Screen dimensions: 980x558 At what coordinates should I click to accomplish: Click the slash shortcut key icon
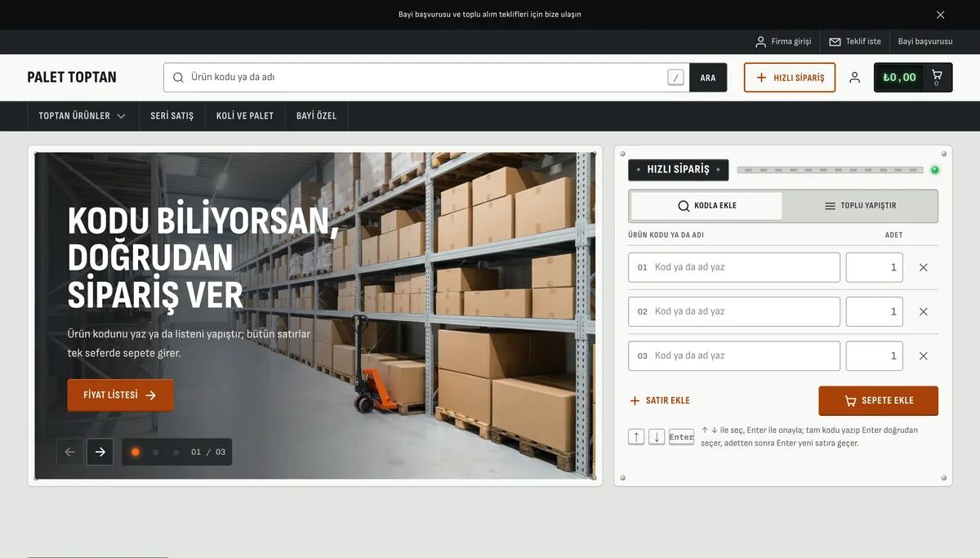click(675, 78)
